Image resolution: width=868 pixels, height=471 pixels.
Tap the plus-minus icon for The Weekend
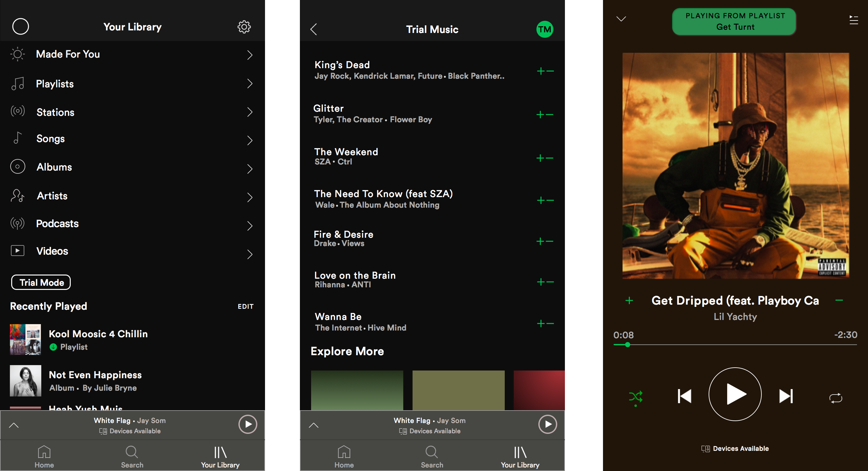click(545, 158)
